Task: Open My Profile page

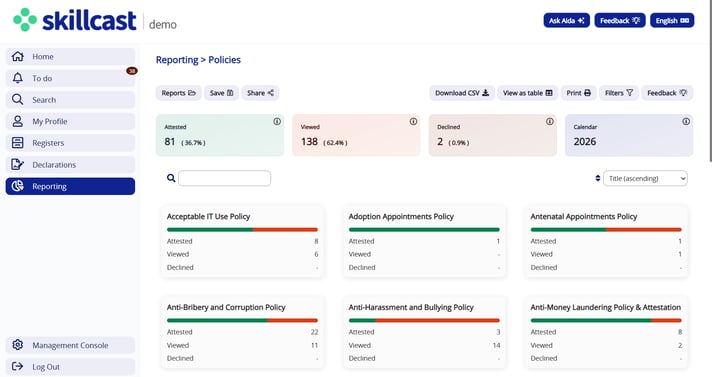Action: [70, 121]
